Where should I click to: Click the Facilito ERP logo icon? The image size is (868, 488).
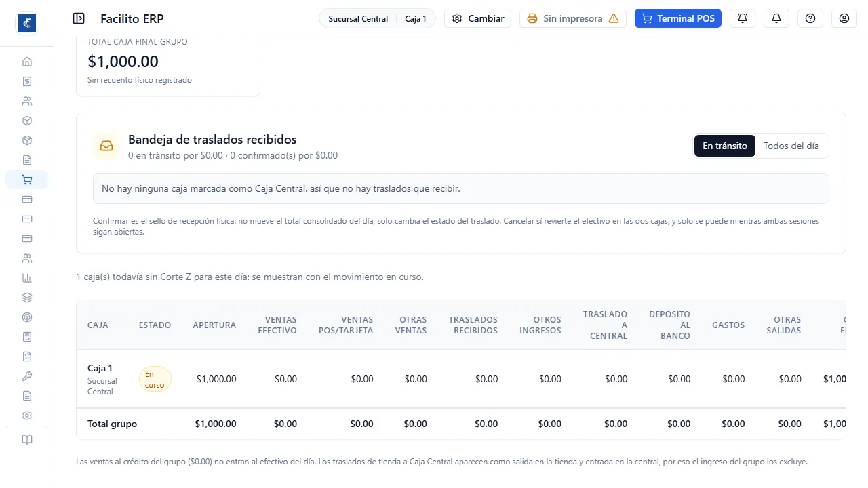27,22
